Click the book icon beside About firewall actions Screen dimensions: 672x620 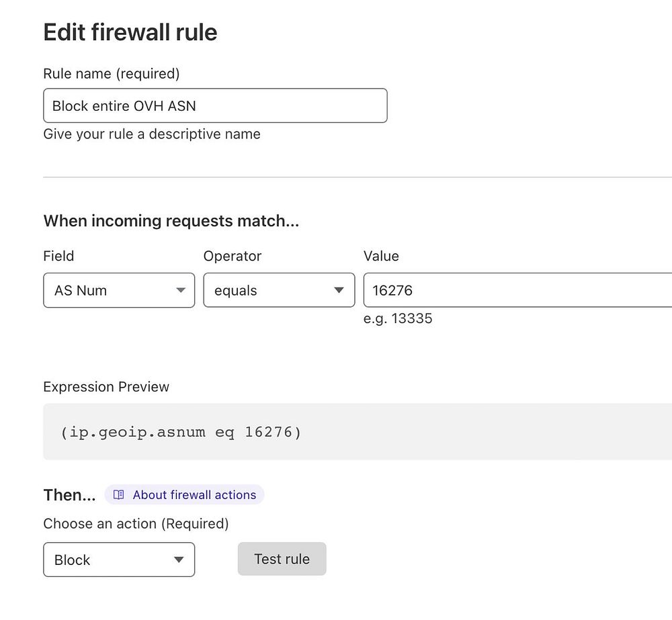click(x=119, y=495)
